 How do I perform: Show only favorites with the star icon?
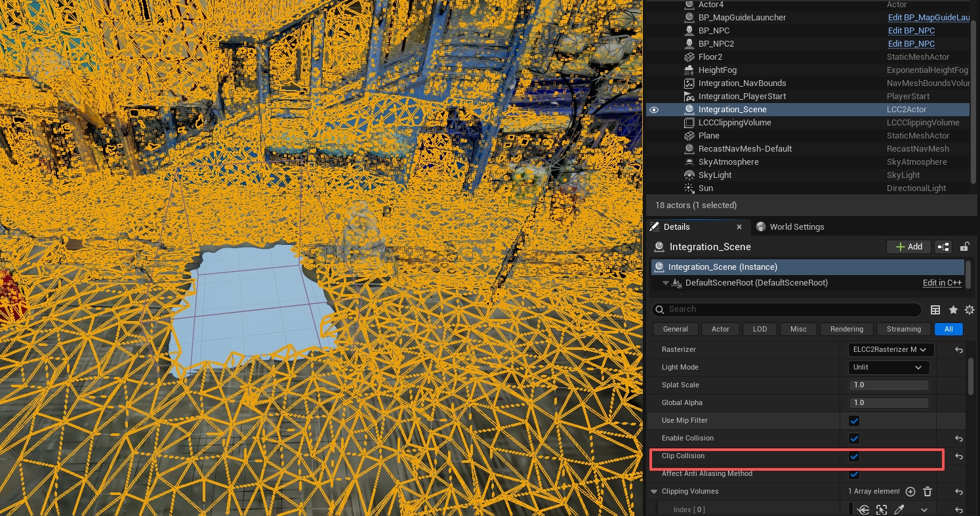point(953,310)
